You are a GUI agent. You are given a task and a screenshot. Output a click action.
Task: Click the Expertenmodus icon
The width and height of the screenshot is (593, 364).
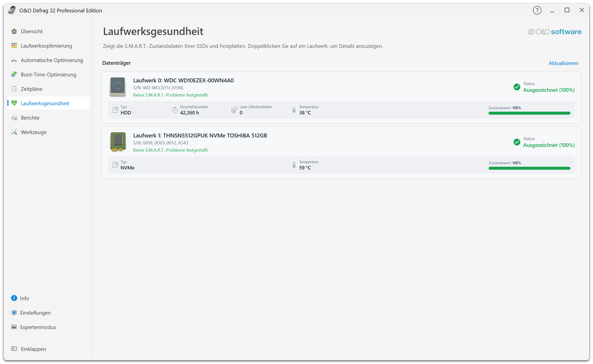(14, 327)
